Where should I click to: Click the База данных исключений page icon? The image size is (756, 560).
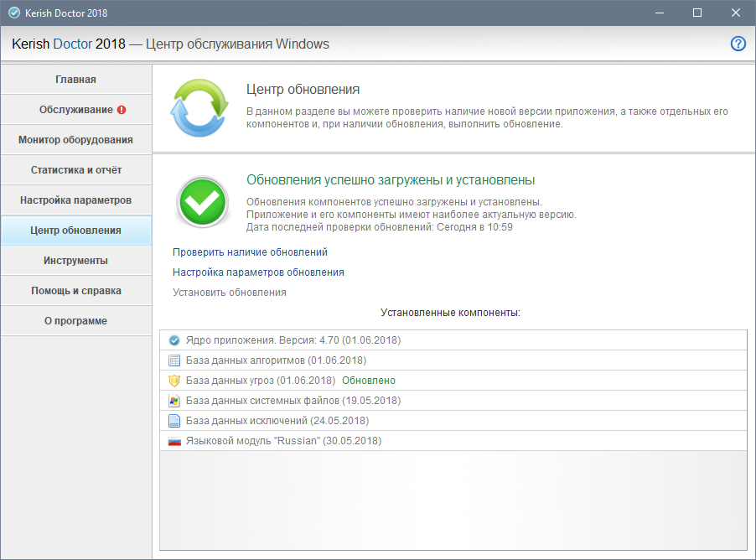[174, 421]
